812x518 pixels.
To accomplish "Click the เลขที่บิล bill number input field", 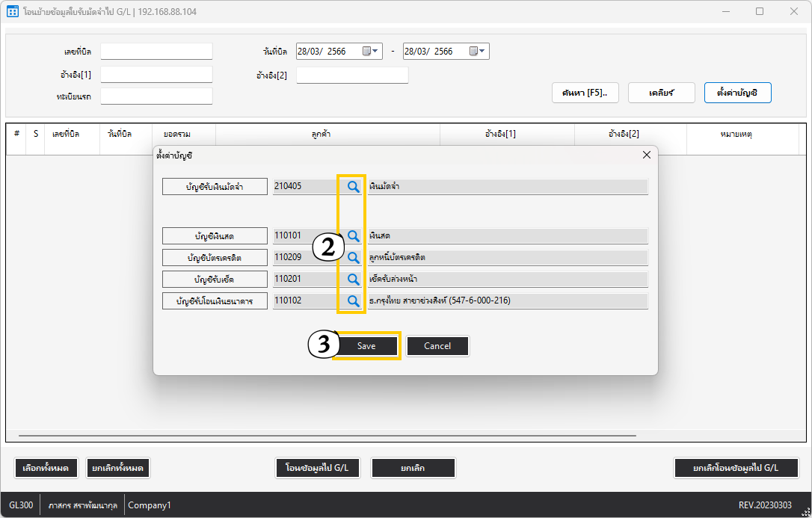I will coord(156,52).
